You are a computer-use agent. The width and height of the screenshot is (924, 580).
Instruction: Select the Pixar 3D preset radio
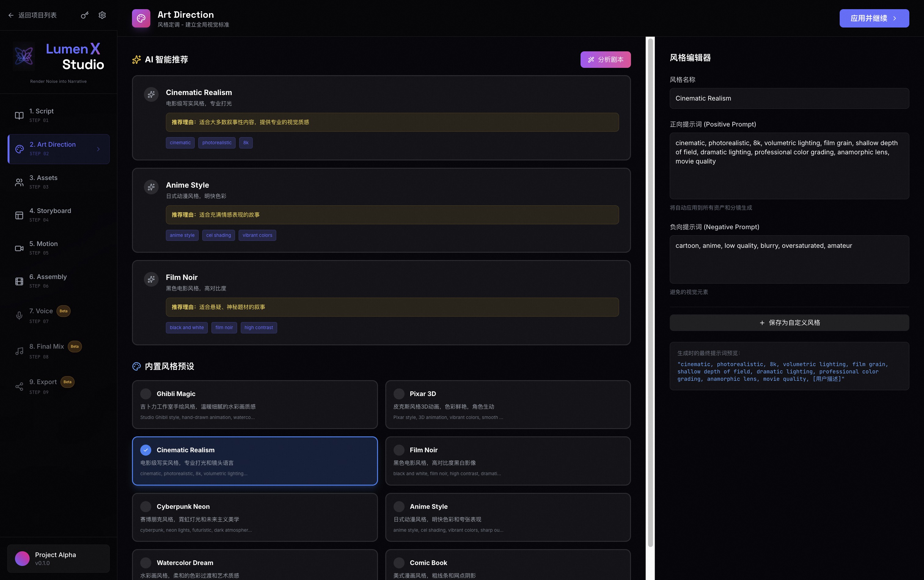coord(399,394)
